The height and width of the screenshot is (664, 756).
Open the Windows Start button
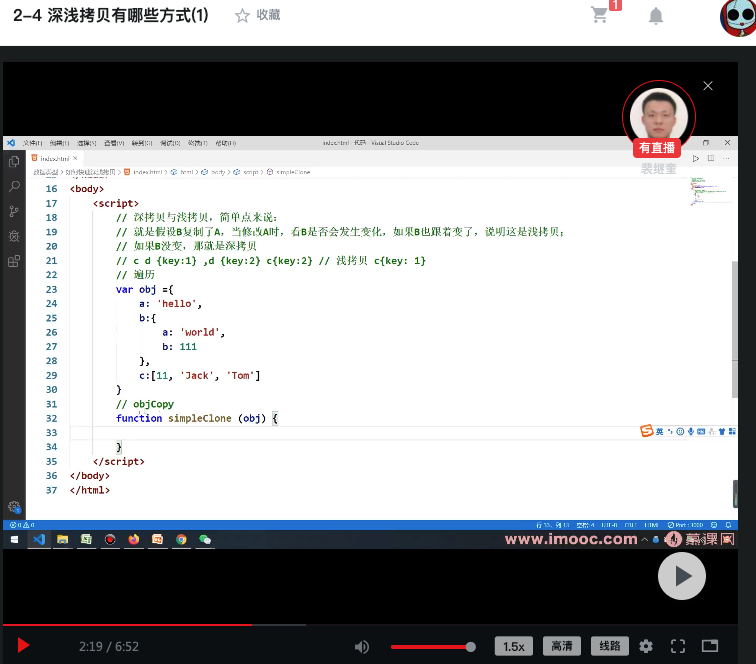pos(14,540)
